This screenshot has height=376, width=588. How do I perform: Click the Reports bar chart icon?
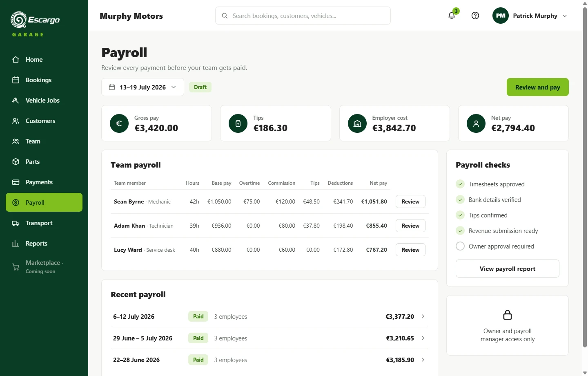pos(16,244)
